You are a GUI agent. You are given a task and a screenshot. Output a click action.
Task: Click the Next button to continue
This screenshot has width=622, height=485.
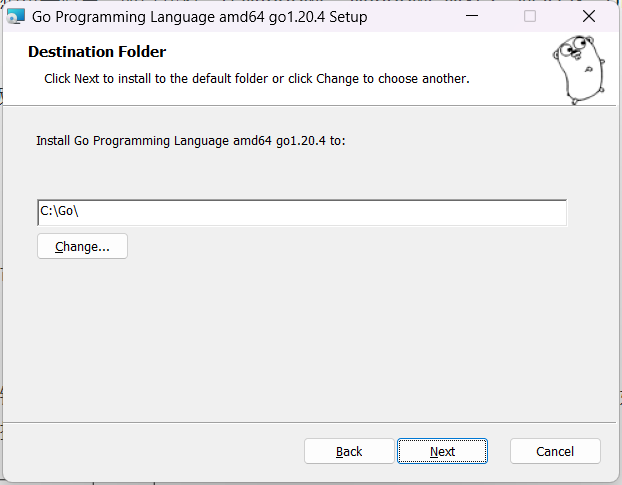pyautogui.click(x=442, y=451)
